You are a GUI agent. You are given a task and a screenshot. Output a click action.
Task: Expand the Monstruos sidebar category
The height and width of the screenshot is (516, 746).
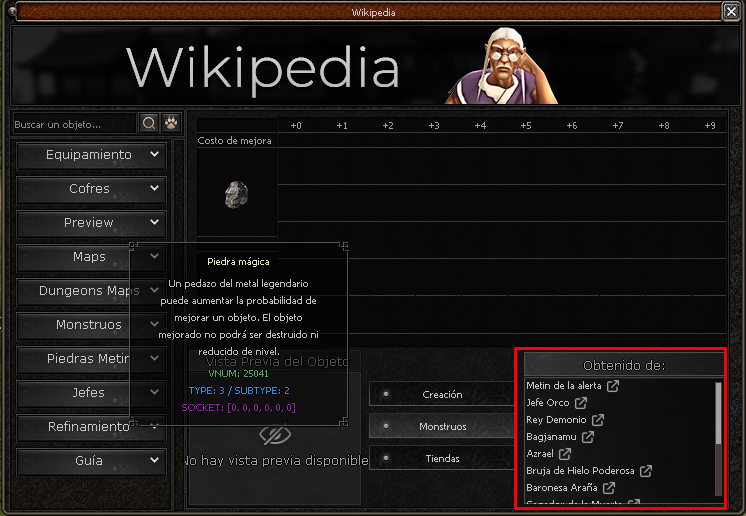91,325
